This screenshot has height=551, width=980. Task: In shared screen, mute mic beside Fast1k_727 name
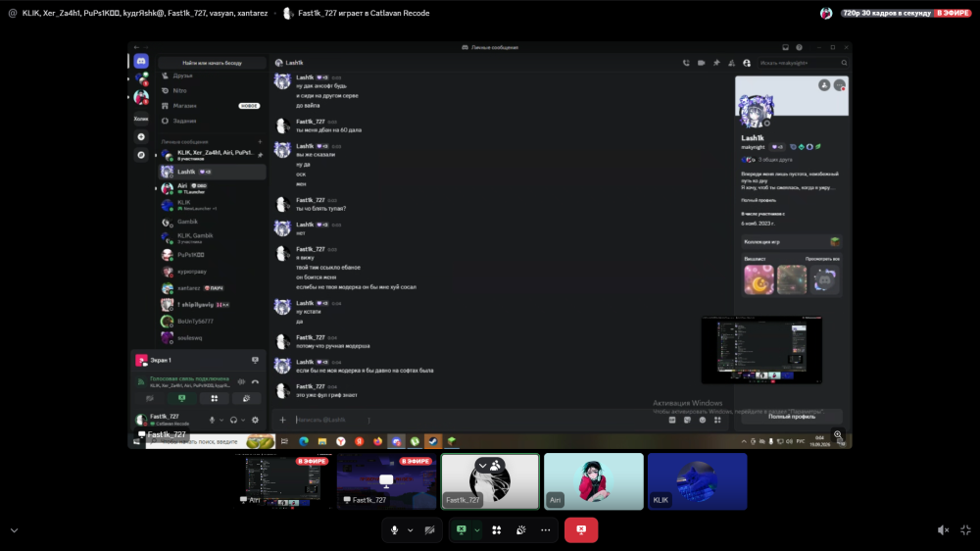coord(212,420)
